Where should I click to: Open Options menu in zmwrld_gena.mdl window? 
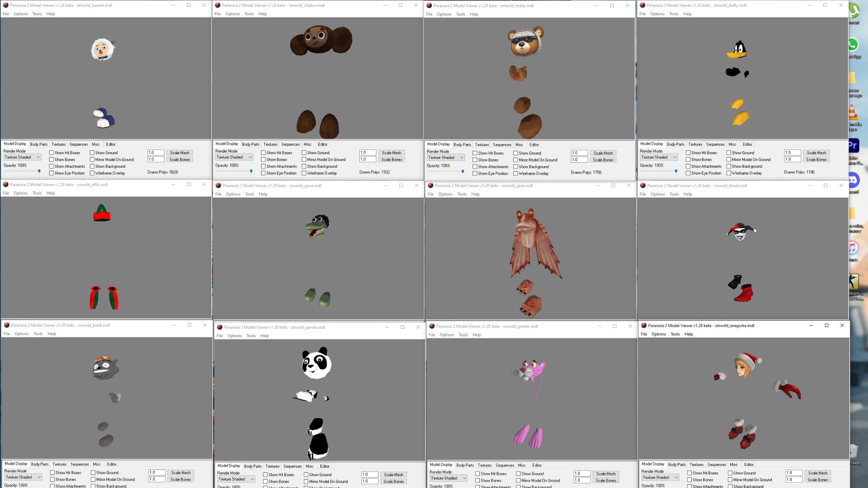point(233,194)
